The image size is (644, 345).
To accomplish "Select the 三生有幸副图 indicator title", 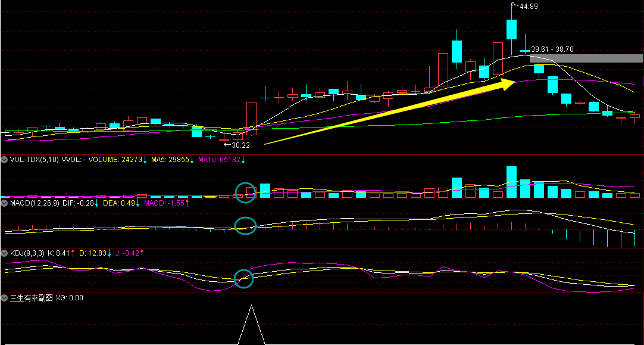I will [32, 298].
